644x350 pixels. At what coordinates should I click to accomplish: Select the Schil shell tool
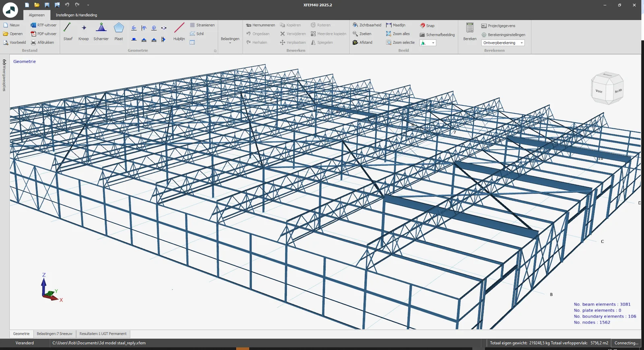coord(197,34)
